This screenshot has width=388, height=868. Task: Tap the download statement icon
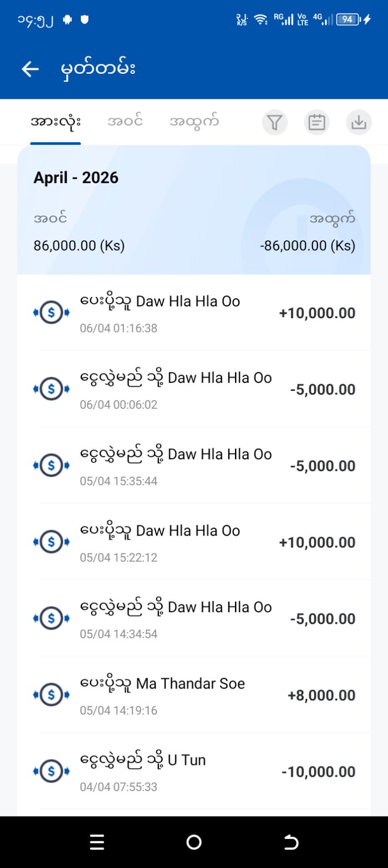358,123
